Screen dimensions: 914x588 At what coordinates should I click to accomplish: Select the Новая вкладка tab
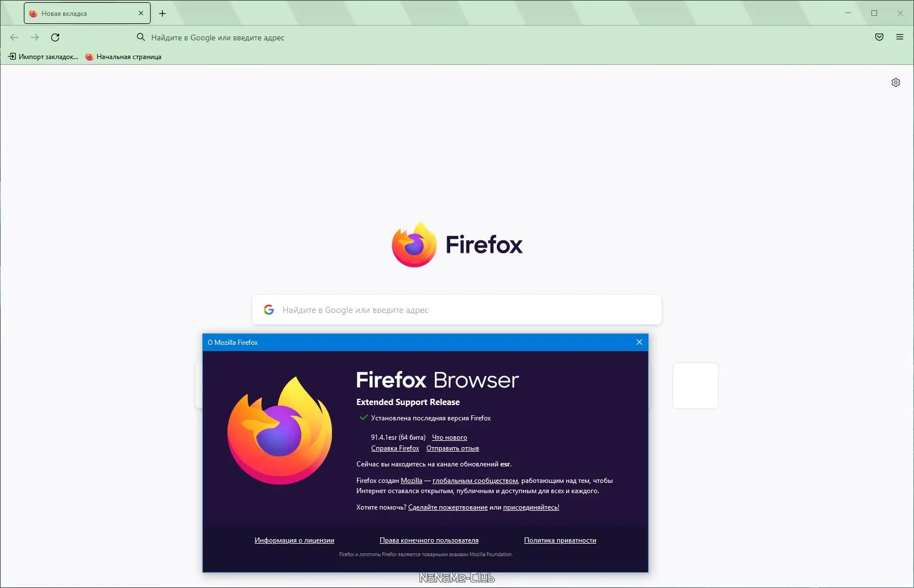pyautogui.click(x=87, y=13)
